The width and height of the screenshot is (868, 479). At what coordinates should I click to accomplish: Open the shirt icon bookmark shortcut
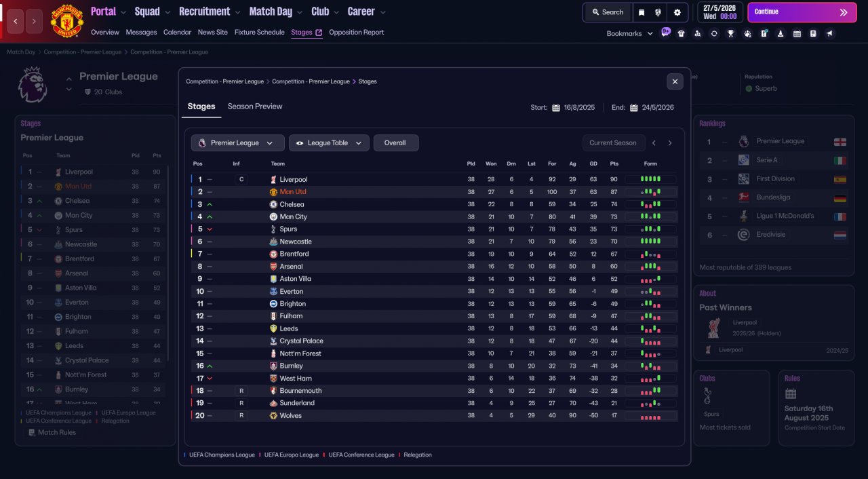pyautogui.click(x=681, y=33)
